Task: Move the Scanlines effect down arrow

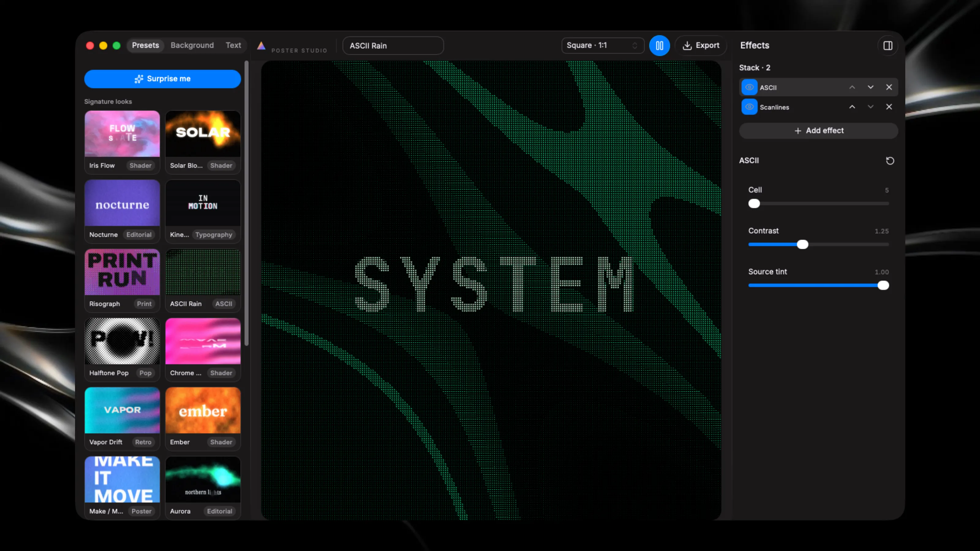Action: click(x=870, y=107)
